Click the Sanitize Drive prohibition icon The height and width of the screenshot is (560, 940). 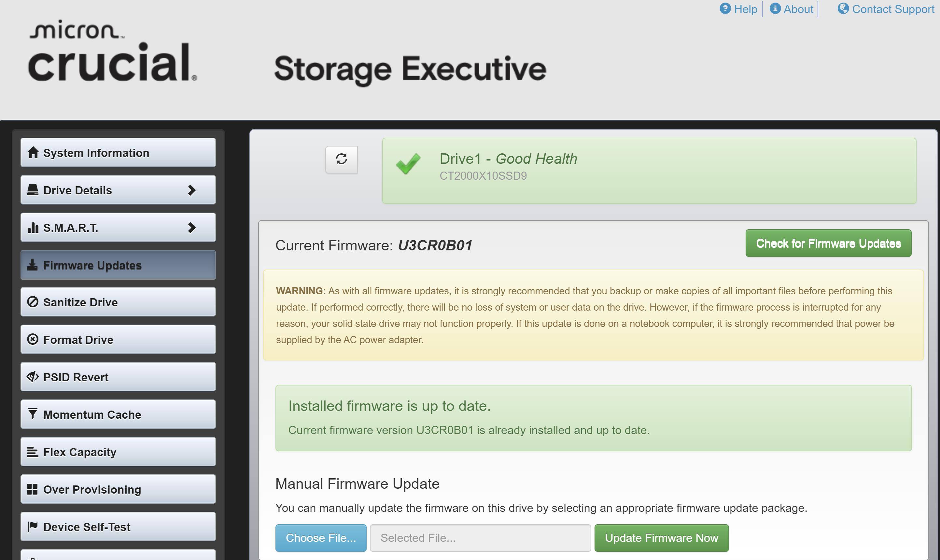click(33, 302)
